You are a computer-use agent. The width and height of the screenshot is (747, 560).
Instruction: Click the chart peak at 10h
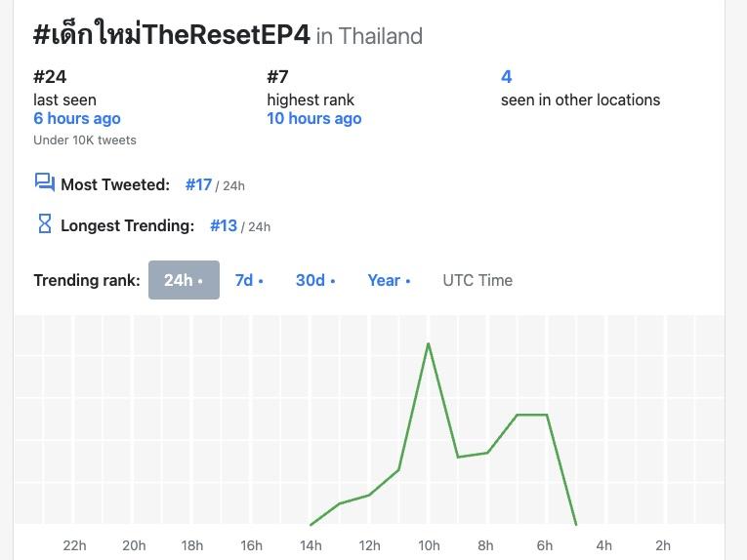tap(429, 343)
